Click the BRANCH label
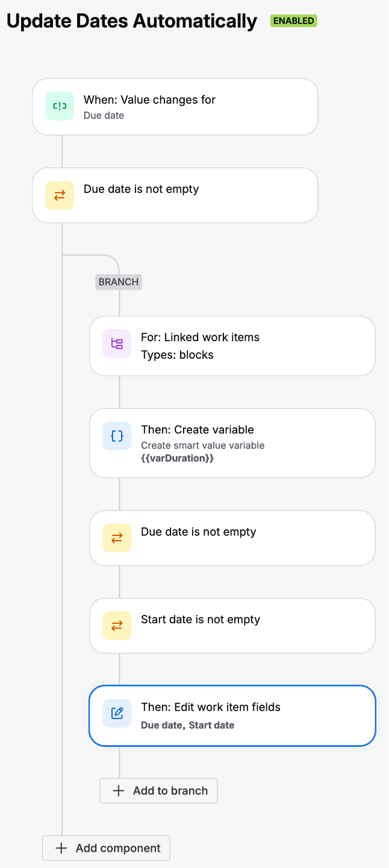The width and height of the screenshot is (389, 868). tap(118, 281)
